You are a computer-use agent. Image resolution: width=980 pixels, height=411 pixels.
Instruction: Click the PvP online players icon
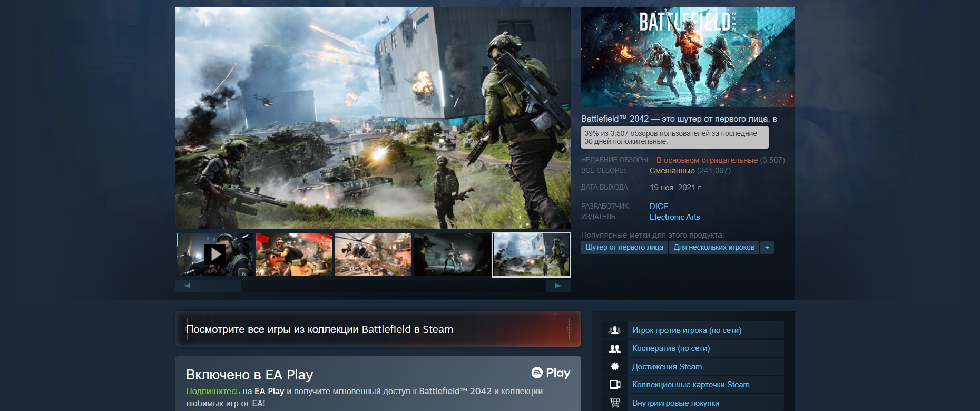coord(614,330)
